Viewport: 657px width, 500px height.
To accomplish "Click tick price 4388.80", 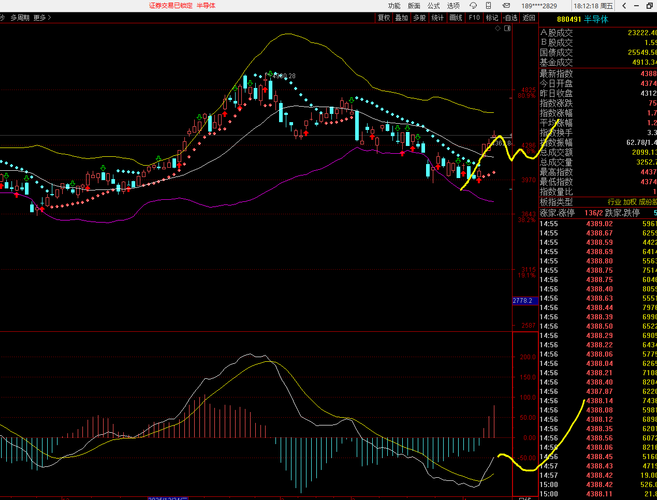I will pos(599,261).
